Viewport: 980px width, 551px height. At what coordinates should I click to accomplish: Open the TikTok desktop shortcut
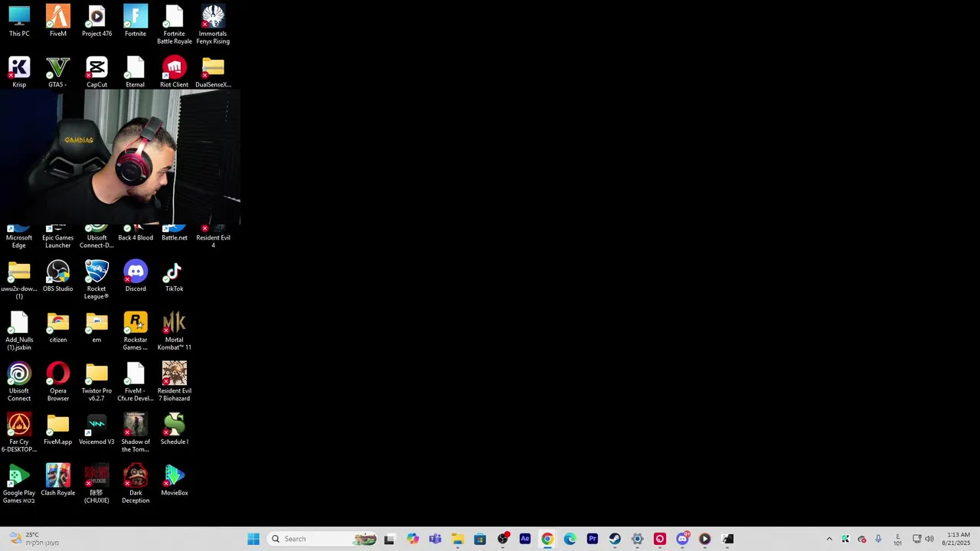(175, 276)
